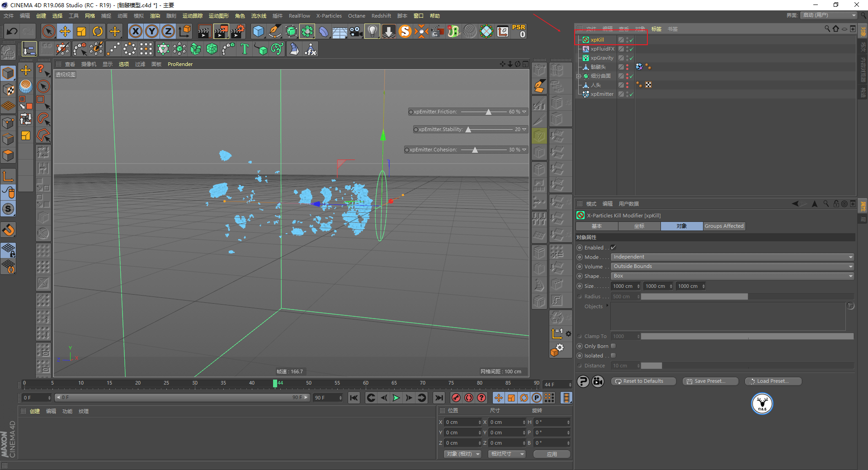This screenshot has width=868, height=470.
Task: Render the active view
Action: (x=204, y=31)
